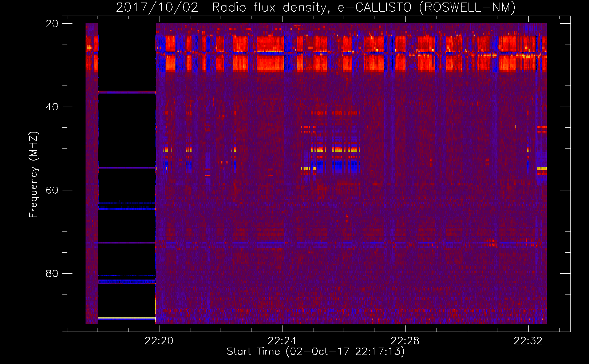Click the 20 frequency tick label
Image resolution: width=589 pixels, height=364 pixels.
(52, 24)
